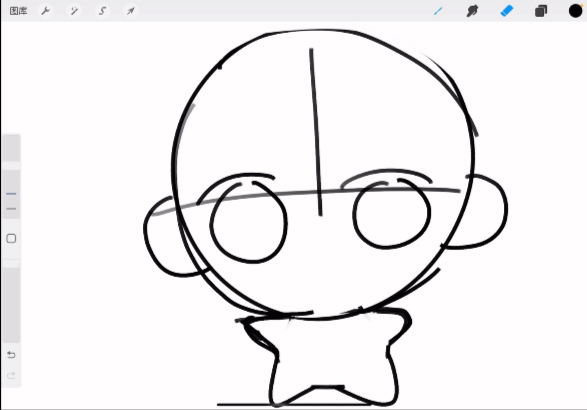Undo the last stroke
Image resolution: width=587 pixels, height=410 pixels.
[x=11, y=354]
